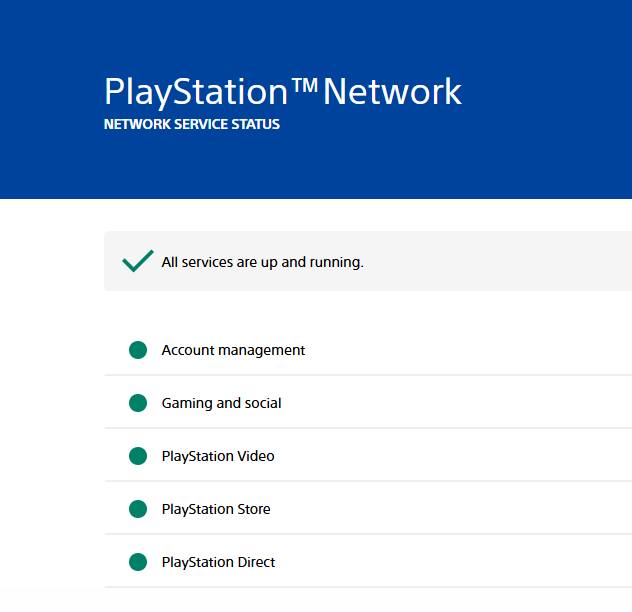
Task: Click the gray status banner panel
Action: coord(368,261)
